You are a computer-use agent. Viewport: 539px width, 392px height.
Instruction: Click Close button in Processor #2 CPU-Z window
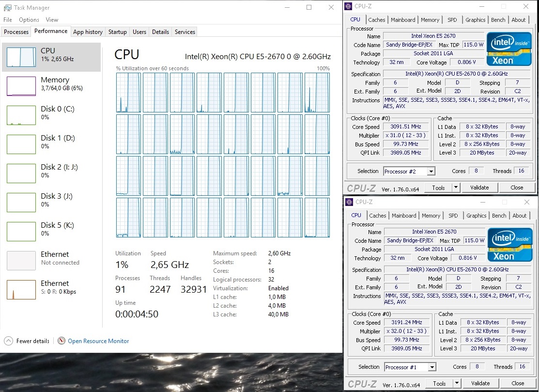pyautogui.click(x=517, y=188)
